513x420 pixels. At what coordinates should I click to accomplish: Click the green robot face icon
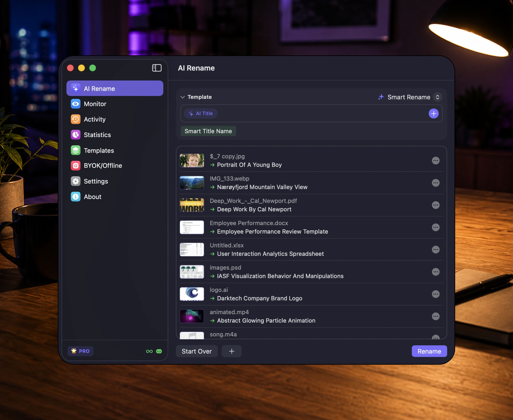[159, 351]
